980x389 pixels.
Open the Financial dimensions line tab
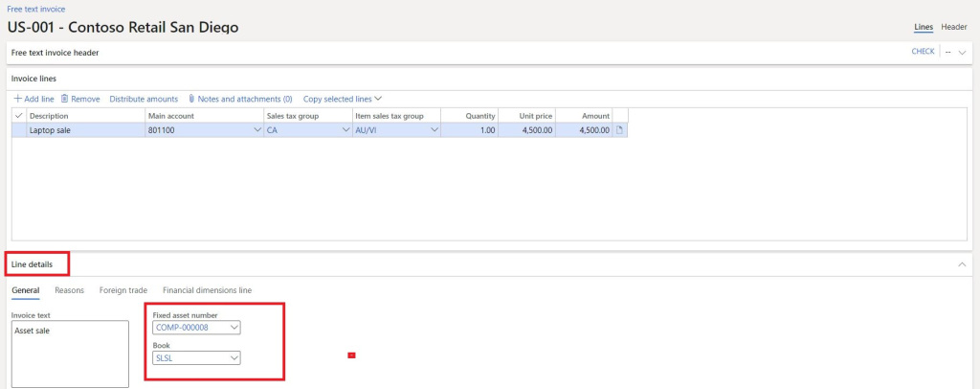tap(207, 290)
